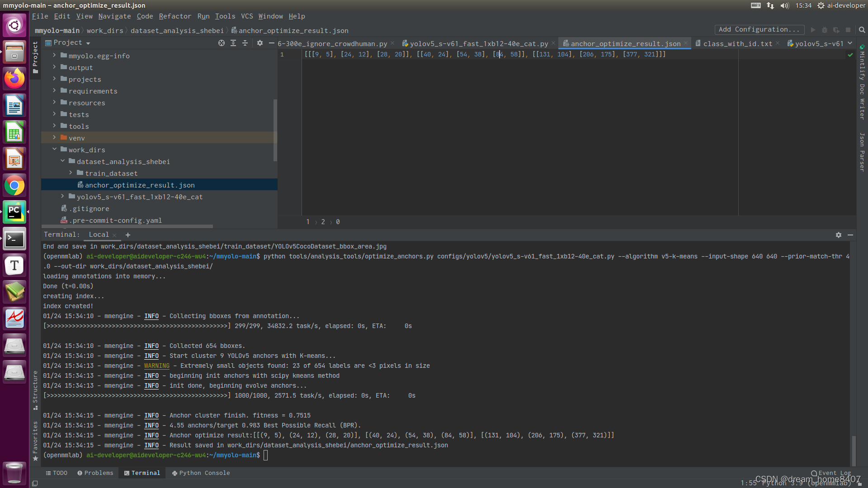This screenshot has width=868, height=488.
Task: Open the Python Console tool window
Action: [x=201, y=473]
